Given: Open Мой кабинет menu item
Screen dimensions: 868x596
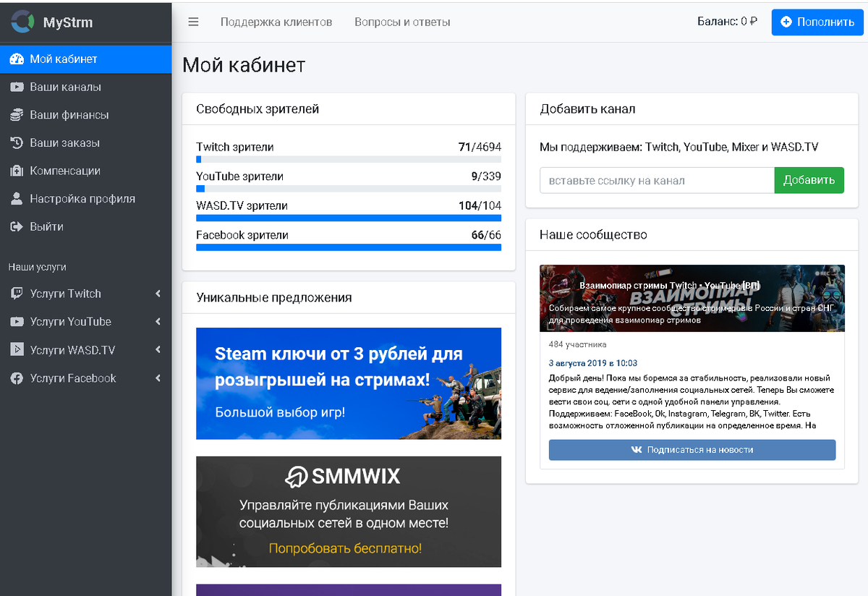Looking at the screenshot, I should click(x=86, y=59).
